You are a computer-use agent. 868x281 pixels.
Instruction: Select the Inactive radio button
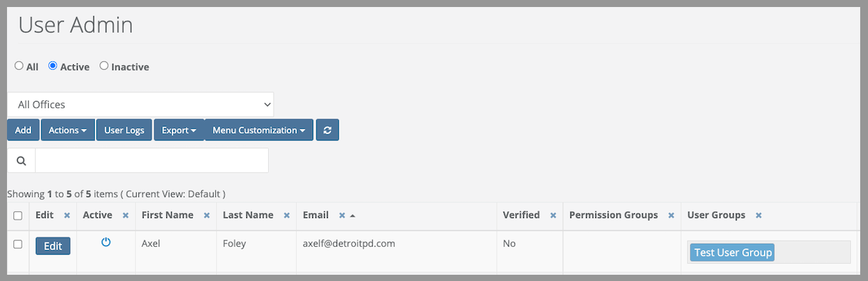click(103, 66)
